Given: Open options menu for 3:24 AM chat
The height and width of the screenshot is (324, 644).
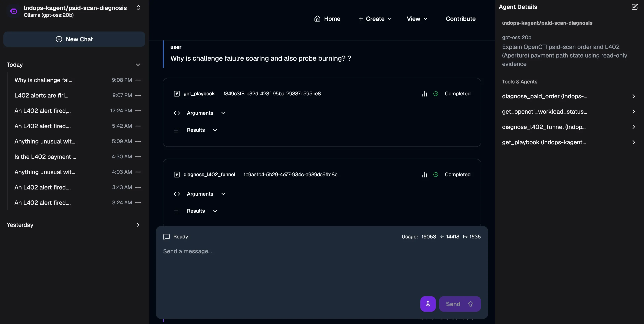Looking at the screenshot, I should tap(138, 202).
